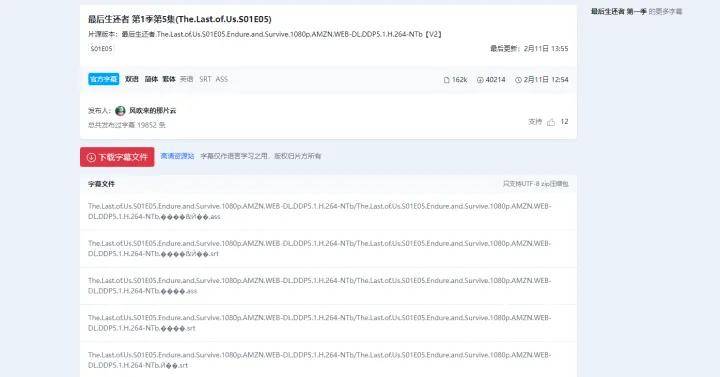Click the thumbs-up icon next to 支持
720x377 pixels.
point(551,122)
